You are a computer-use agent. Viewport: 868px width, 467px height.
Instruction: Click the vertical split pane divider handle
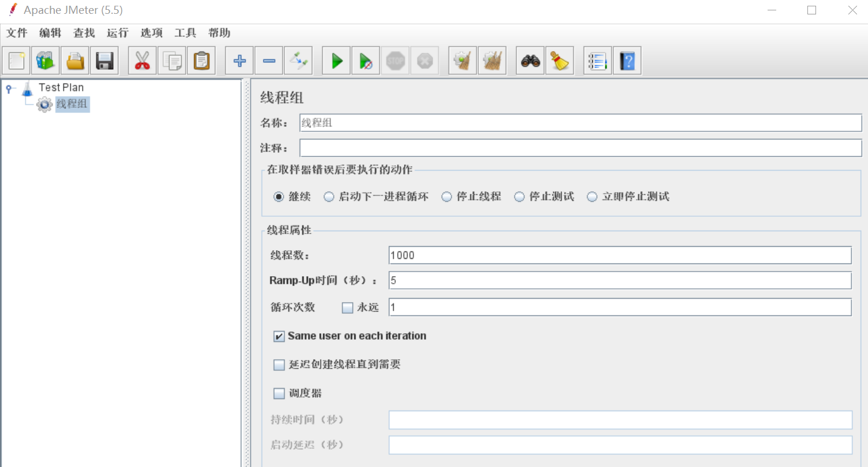click(247, 273)
